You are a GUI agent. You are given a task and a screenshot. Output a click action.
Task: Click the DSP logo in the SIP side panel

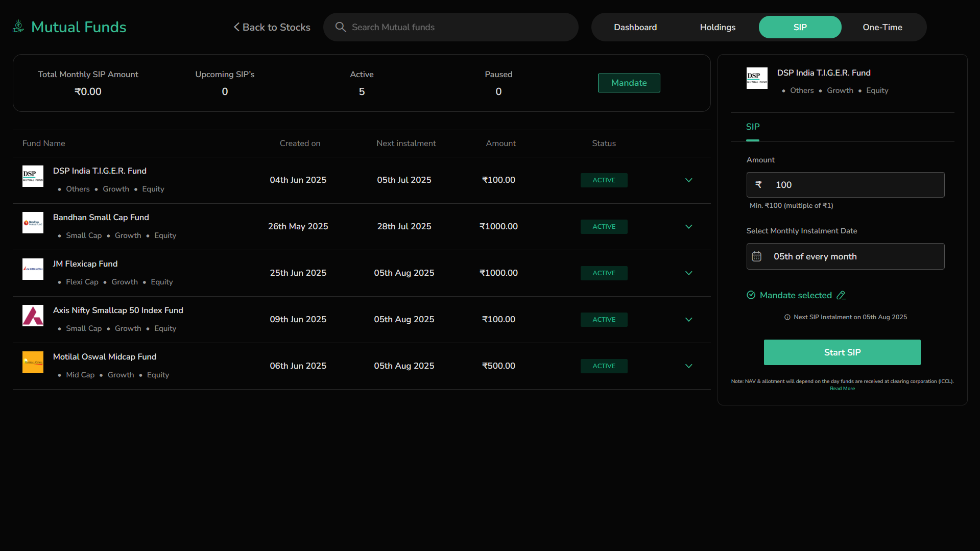[x=757, y=78]
